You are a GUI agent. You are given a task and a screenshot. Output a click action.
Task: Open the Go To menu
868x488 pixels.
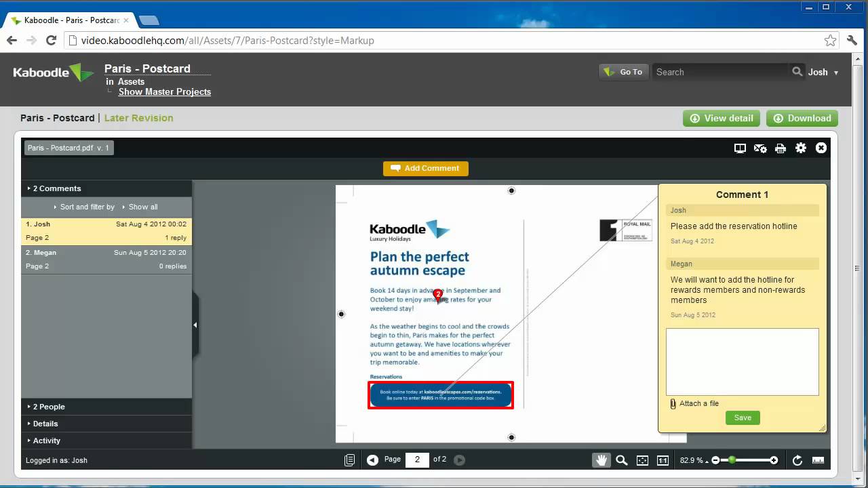click(623, 72)
